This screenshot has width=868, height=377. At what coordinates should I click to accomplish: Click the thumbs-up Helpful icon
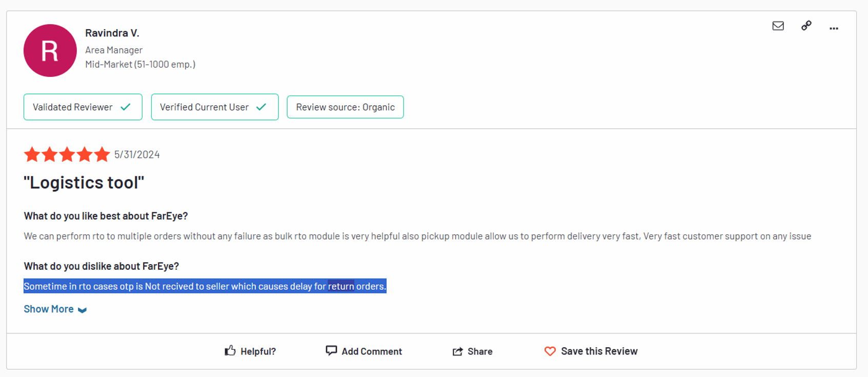click(230, 350)
